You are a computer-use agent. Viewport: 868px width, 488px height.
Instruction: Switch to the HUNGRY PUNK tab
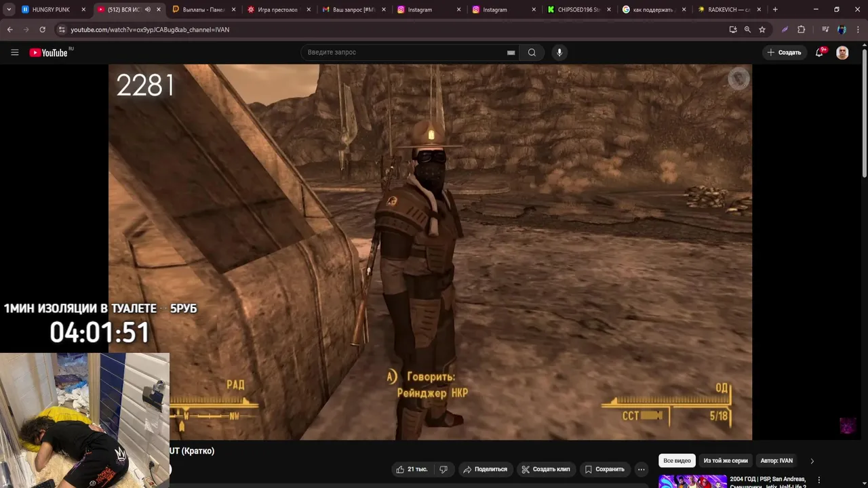[51, 9]
